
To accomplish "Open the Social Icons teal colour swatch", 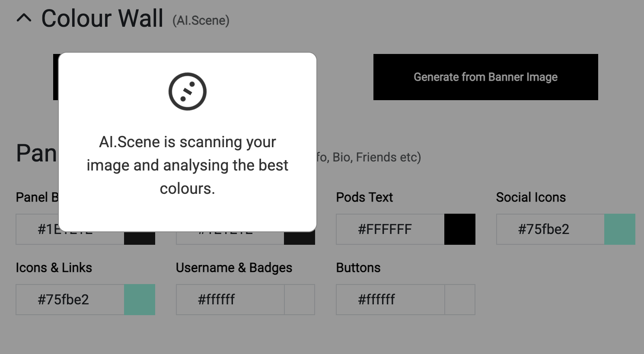I will 620,229.
